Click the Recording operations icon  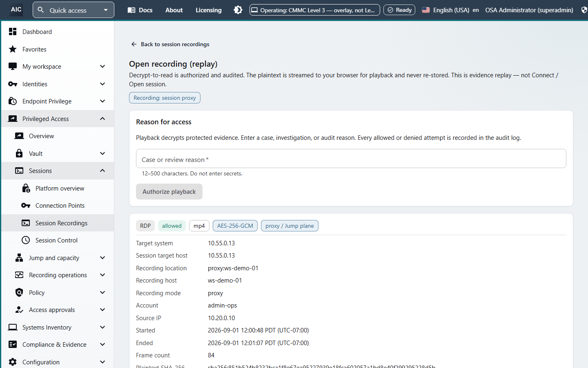pos(19,275)
